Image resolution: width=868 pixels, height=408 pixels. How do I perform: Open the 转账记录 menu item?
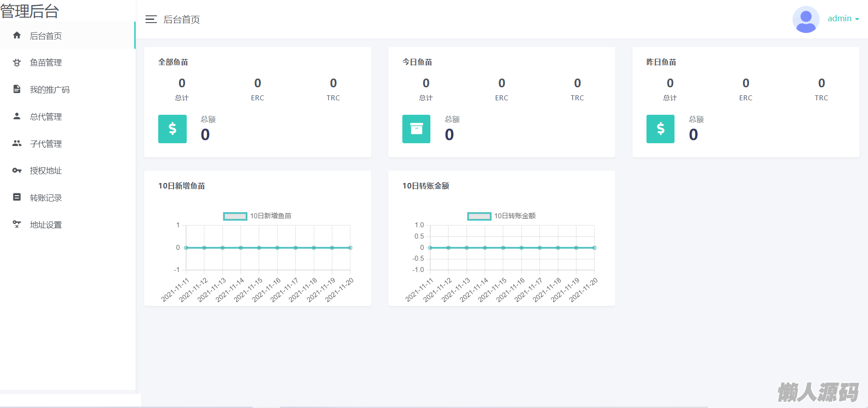pos(46,198)
